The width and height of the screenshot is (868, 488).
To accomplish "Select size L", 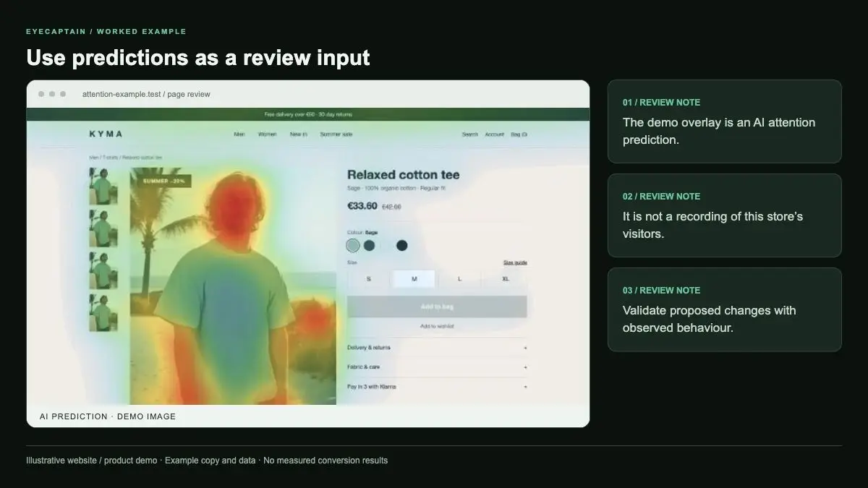I will (459, 278).
